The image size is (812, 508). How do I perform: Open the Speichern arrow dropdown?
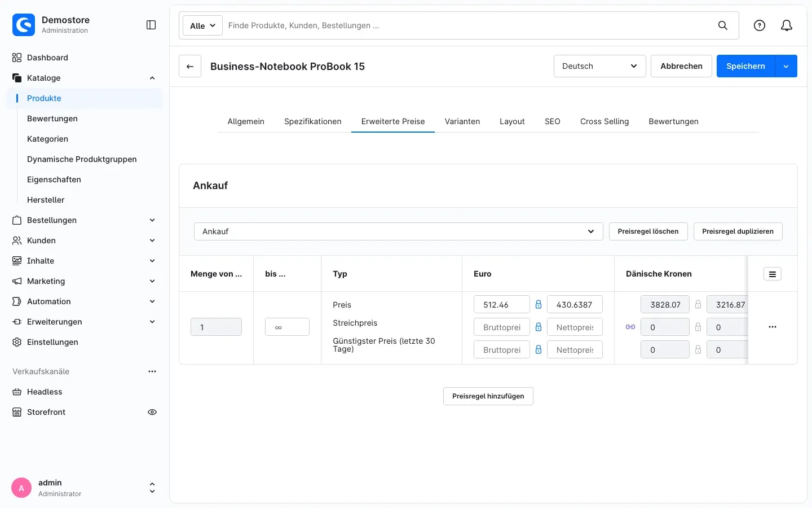(x=786, y=66)
